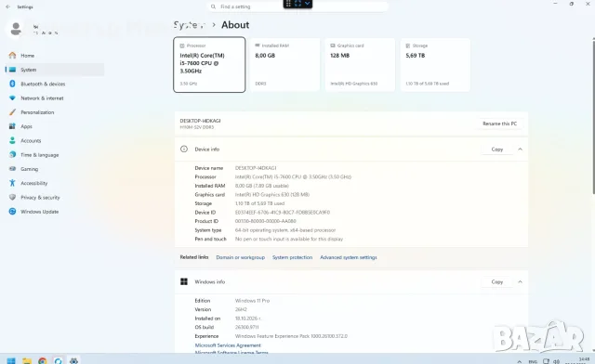Click System in the breadcrumb

coord(189,25)
